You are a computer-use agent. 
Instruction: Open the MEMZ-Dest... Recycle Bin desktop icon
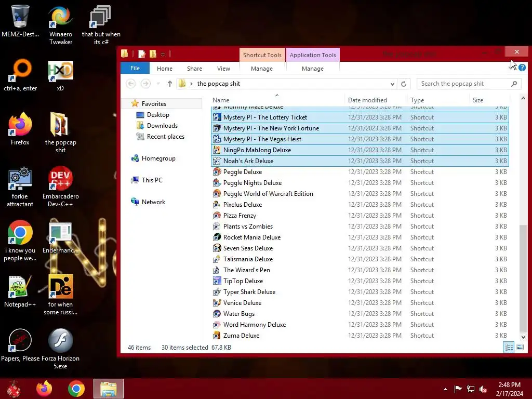point(20,21)
